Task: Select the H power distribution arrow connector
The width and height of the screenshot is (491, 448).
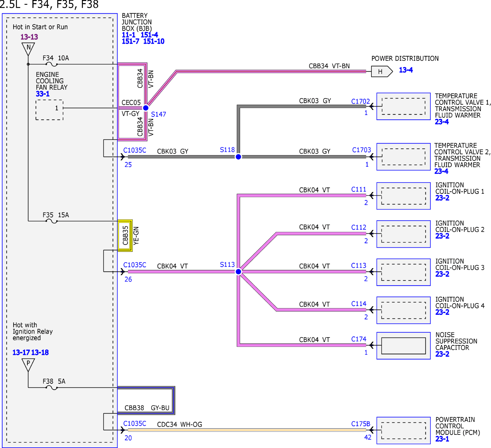Action: 382,72
